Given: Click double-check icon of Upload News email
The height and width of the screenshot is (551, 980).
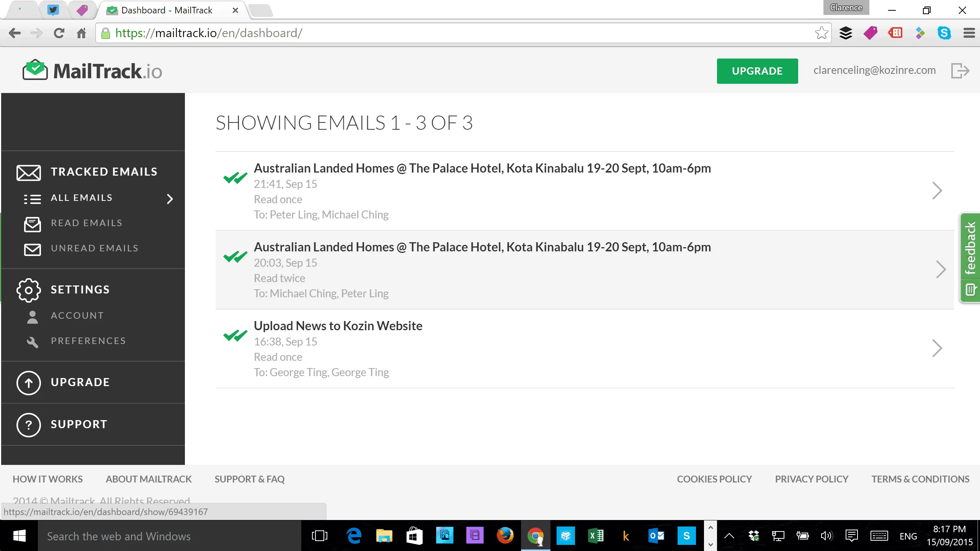Looking at the screenshot, I should coord(235,336).
